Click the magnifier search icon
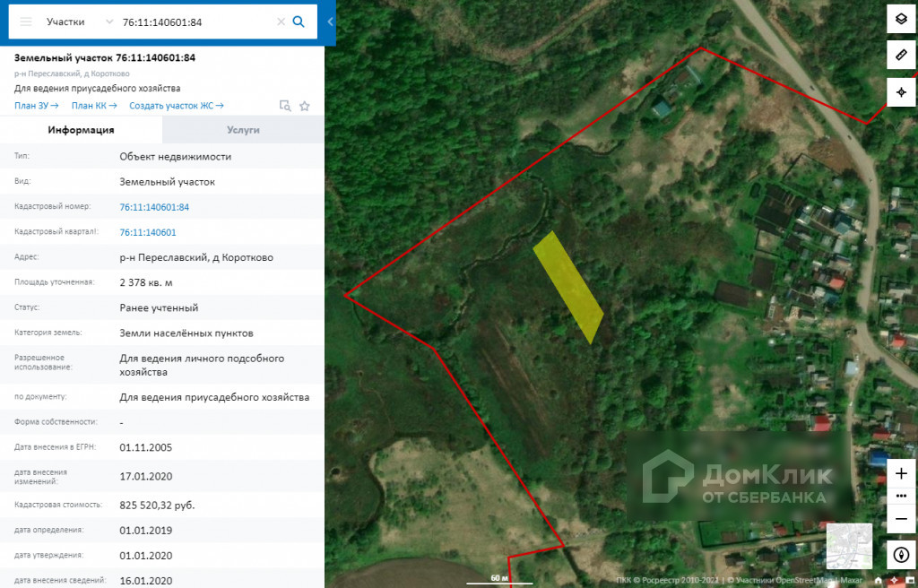Screen dimensions: 918x588 (x=299, y=22)
